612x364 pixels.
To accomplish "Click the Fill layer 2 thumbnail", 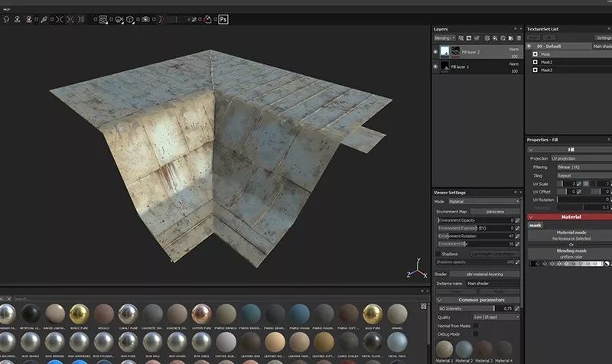I will tap(444, 51).
